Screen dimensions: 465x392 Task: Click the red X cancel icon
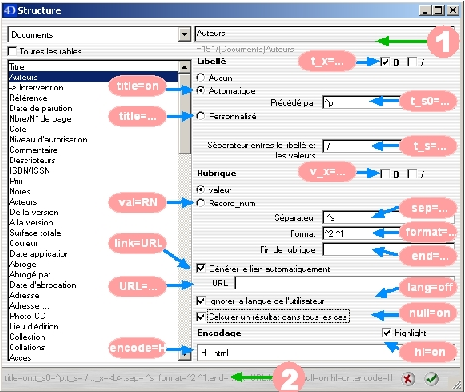(407, 379)
